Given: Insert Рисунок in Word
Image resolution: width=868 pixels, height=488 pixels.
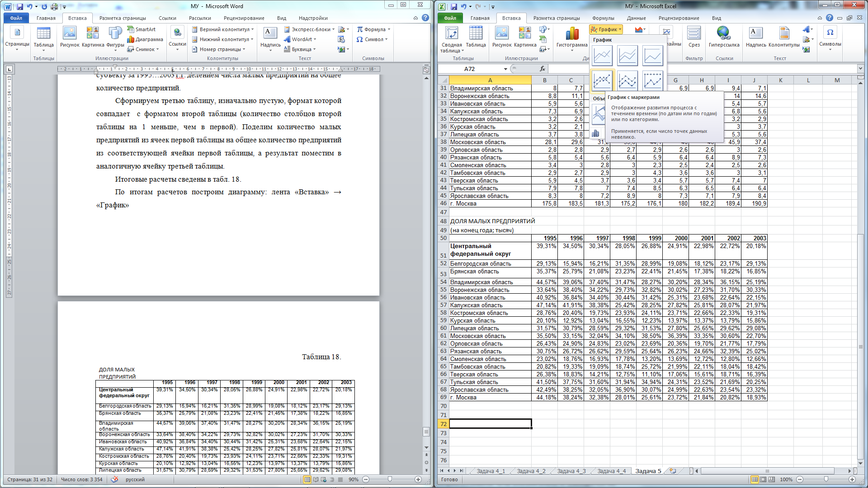Looking at the screenshot, I should pyautogui.click(x=70, y=37).
